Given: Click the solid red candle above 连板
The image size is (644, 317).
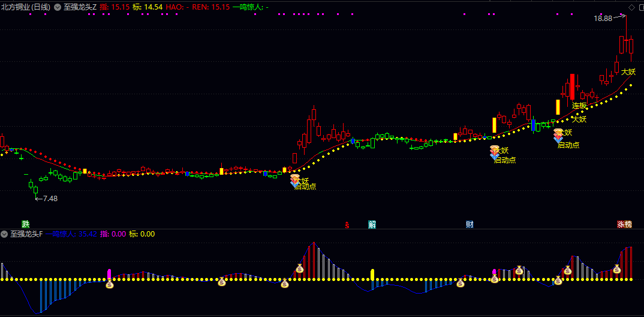Looking at the screenshot, I should pos(572,86).
